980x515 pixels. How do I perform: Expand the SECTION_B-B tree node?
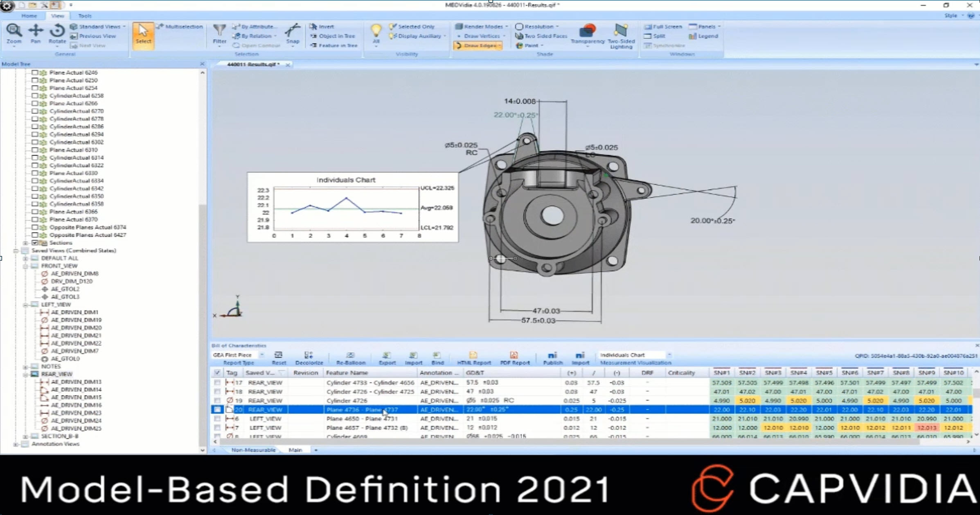(x=25, y=436)
